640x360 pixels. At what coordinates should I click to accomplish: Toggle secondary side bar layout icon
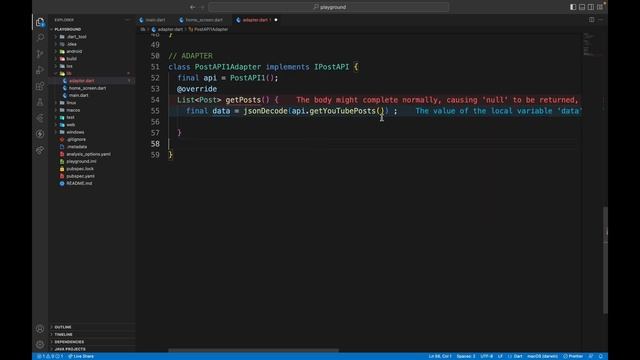[x=591, y=7]
